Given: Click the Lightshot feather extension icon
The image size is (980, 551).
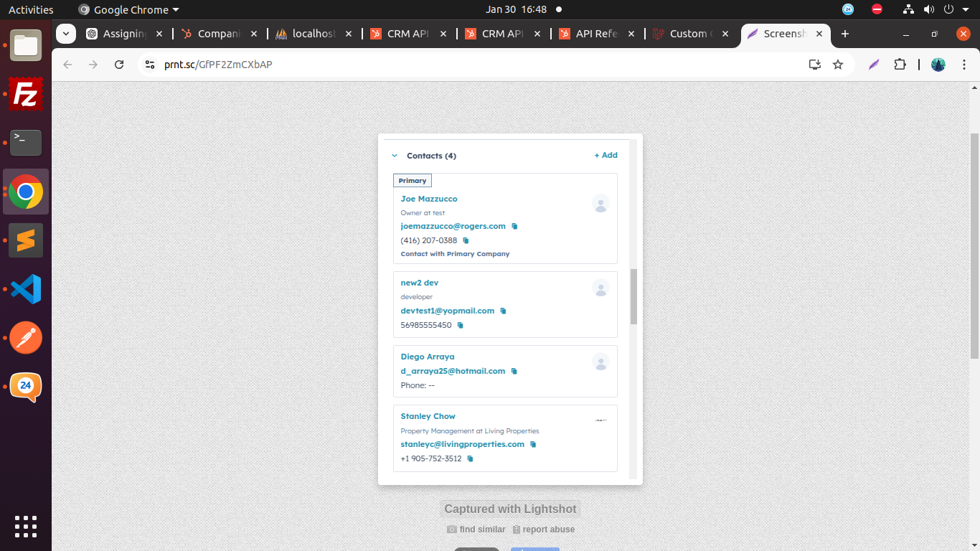Looking at the screenshot, I should coord(874,65).
